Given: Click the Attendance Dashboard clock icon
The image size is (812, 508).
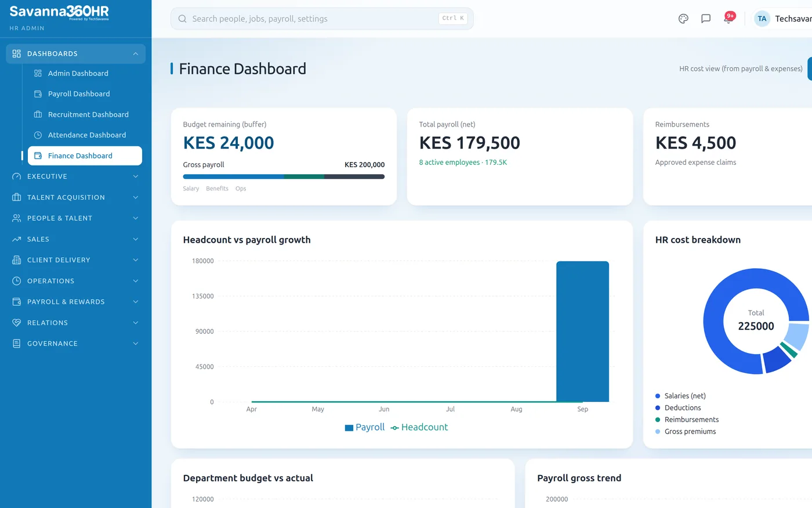Looking at the screenshot, I should (38, 135).
